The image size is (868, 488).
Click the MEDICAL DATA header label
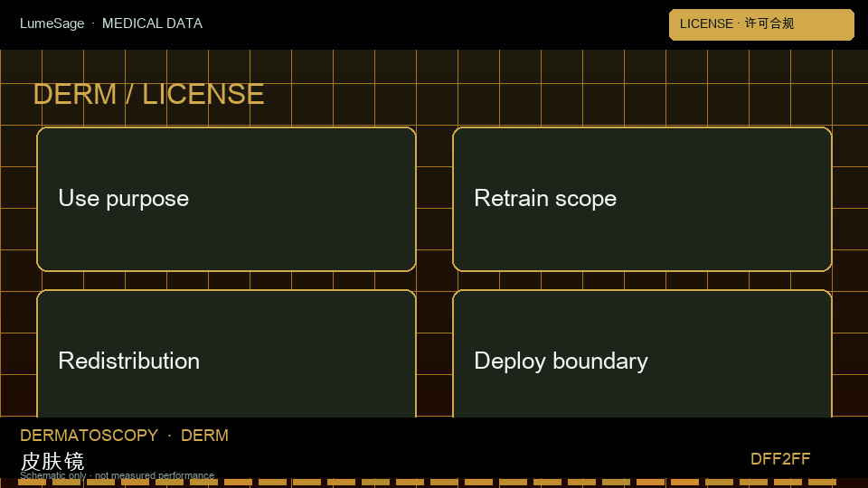(x=152, y=23)
